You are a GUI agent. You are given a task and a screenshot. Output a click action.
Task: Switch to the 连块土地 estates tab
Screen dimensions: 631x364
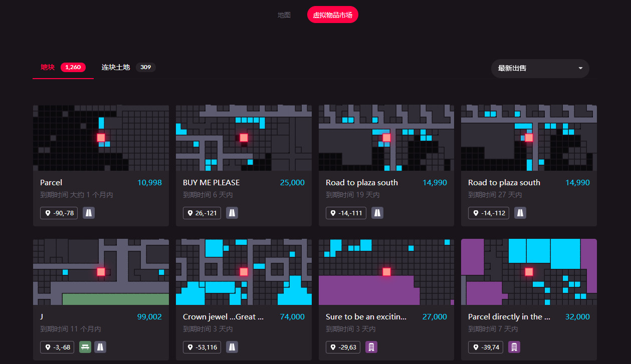tap(116, 67)
